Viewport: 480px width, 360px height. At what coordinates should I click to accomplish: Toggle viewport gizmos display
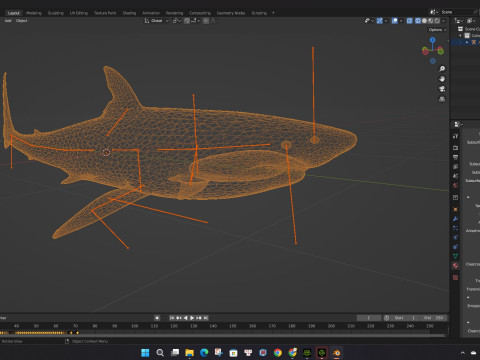[x=380, y=21]
